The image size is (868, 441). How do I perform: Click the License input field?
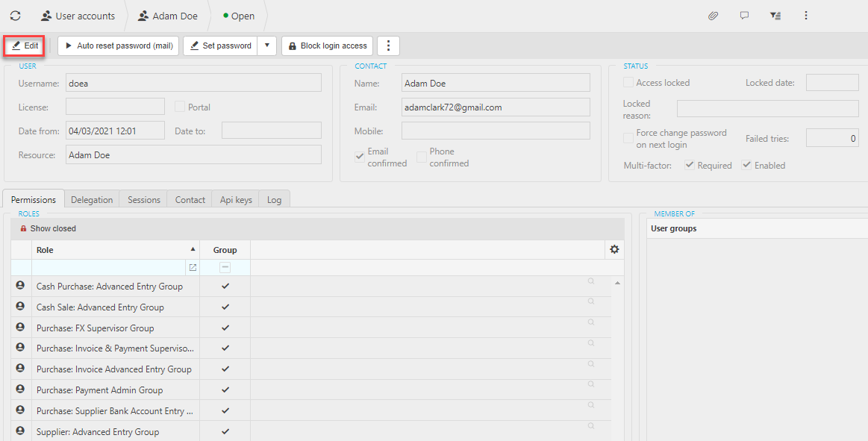click(115, 107)
